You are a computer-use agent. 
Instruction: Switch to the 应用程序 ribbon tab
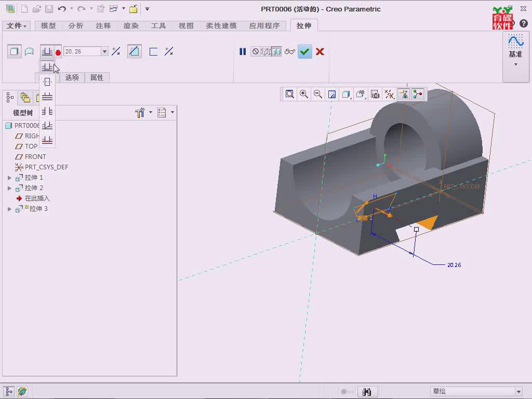[264, 26]
